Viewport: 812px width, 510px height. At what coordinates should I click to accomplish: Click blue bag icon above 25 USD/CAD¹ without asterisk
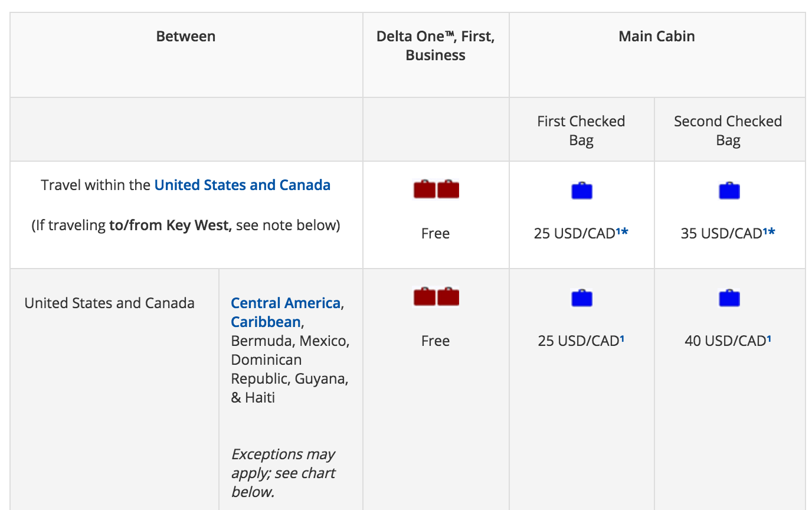tap(581, 298)
